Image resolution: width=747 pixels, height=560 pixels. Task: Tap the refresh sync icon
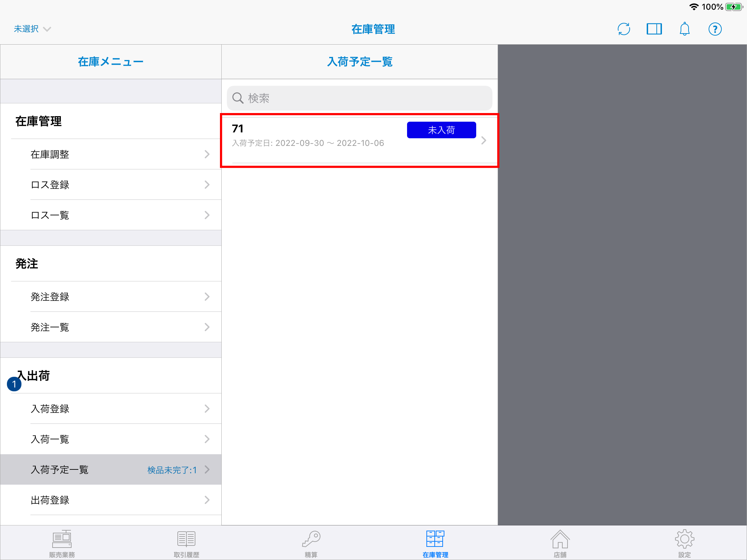624,29
